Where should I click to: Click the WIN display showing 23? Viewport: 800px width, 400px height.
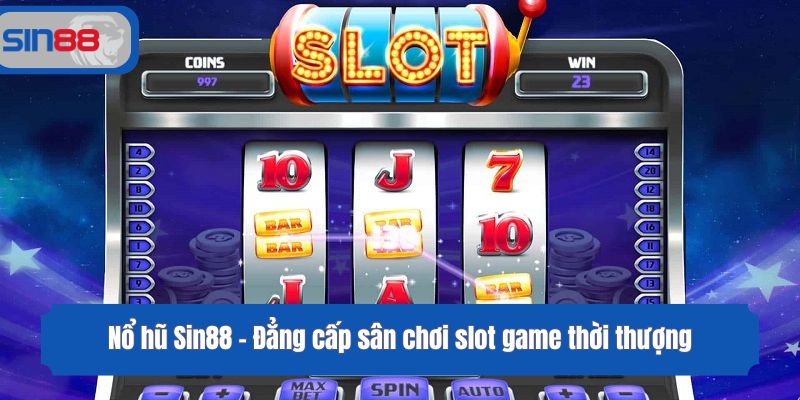click(x=581, y=84)
